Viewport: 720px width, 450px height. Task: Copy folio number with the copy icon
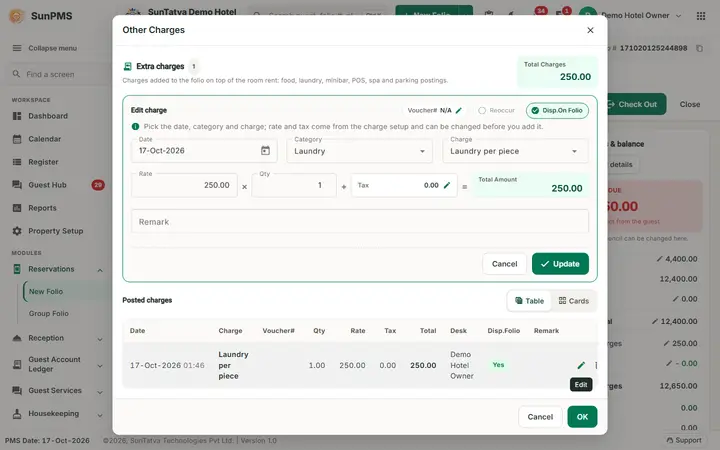699,48
